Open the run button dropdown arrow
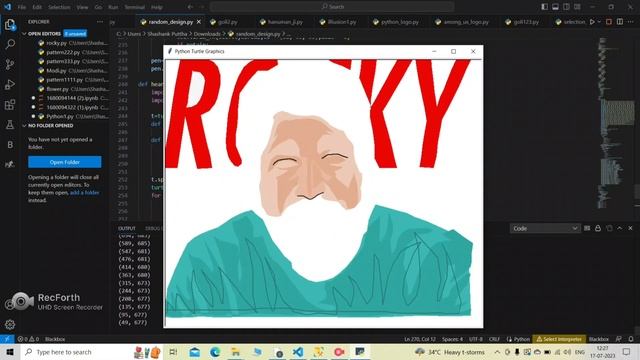This screenshot has height=360, width=640. (x=599, y=22)
